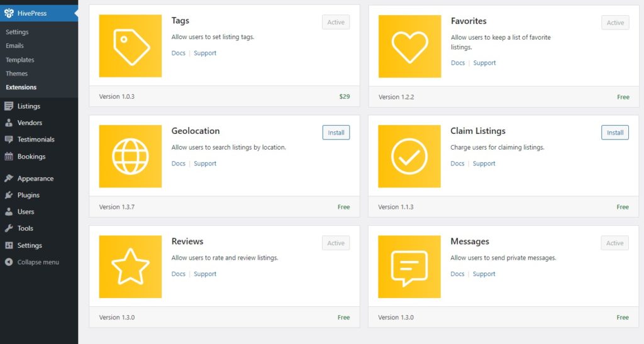Open Support link for Reviews extension

(x=205, y=274)
